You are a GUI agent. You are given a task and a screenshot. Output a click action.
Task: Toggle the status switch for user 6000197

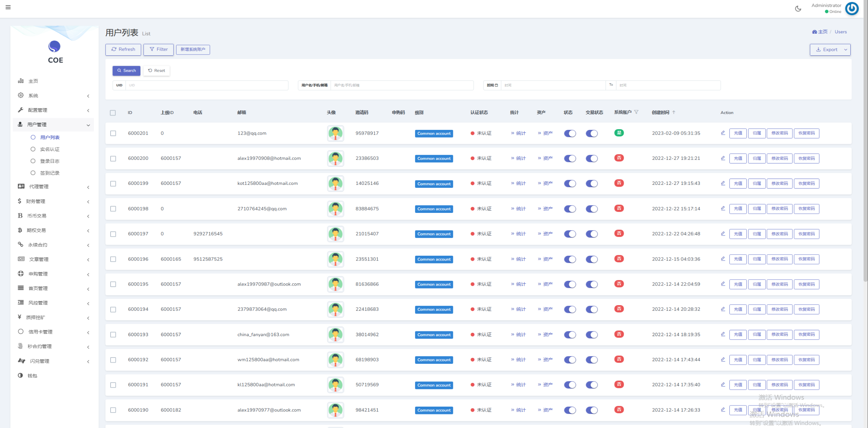pos(570,234)
